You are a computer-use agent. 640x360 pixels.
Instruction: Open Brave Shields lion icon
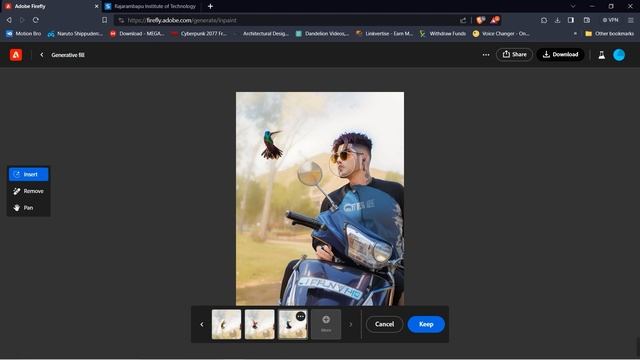pos(480,20)
